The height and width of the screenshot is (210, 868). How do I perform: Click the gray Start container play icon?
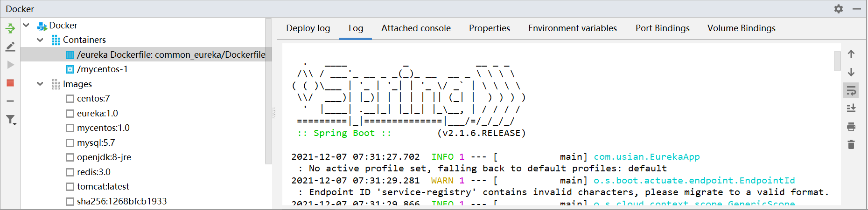10,65
